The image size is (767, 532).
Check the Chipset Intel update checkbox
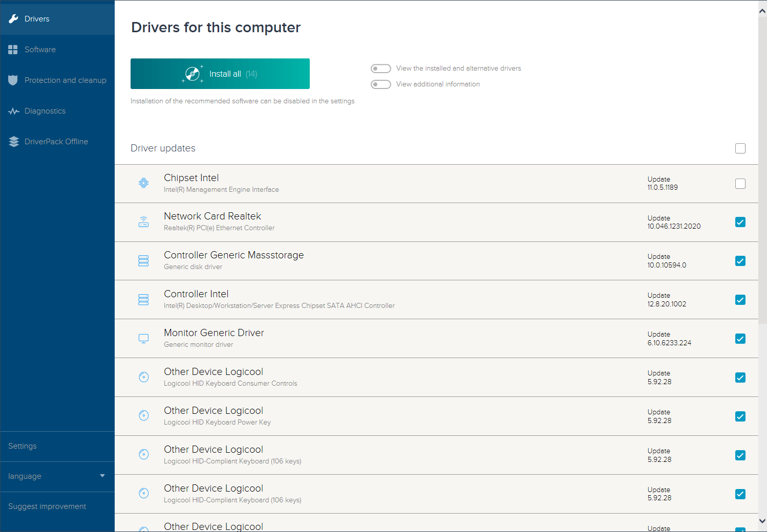pyautogui.click(x=740, y=183)
